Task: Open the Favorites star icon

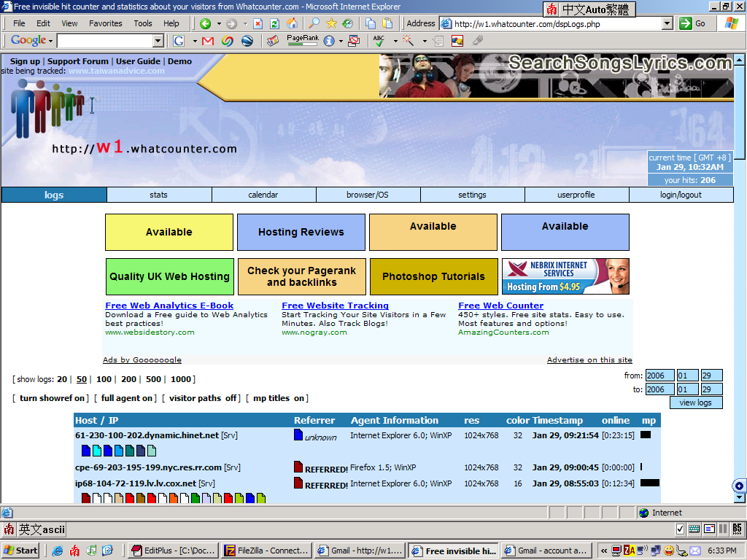Action: (331, 23)
